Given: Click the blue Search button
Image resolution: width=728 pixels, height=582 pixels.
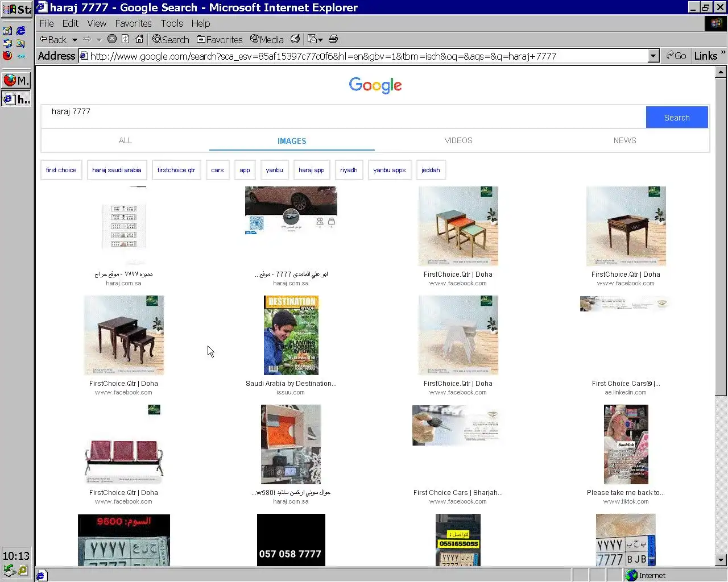Looking at the screenshot, I should (x=677, y=117).
